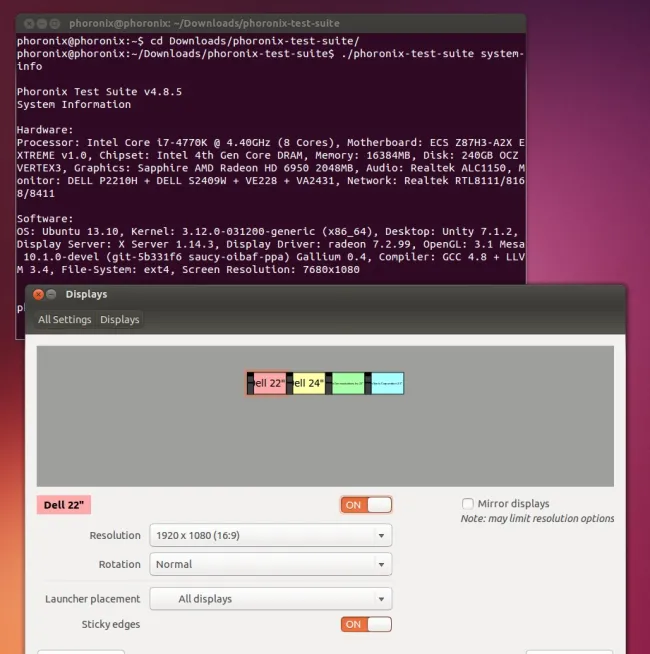Click the 'Software:' heading in terminal
Screen dimensions: 650x654
45,219
